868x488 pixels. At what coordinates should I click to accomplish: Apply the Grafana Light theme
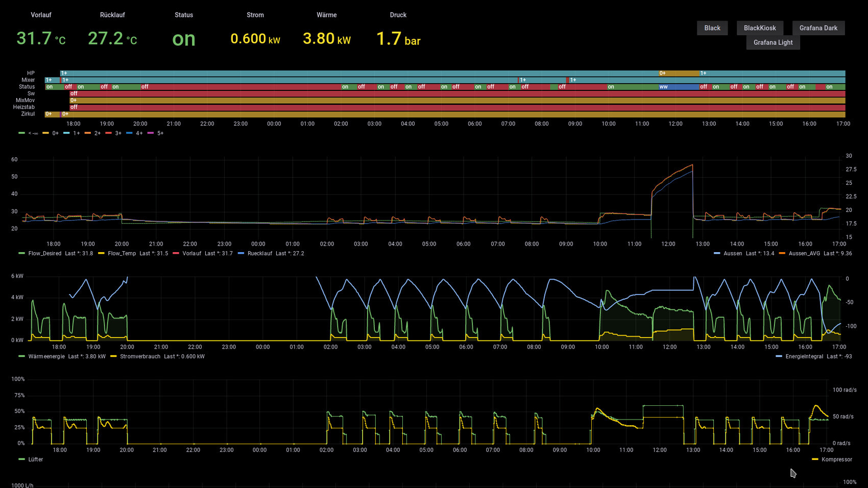coord(773,42)
